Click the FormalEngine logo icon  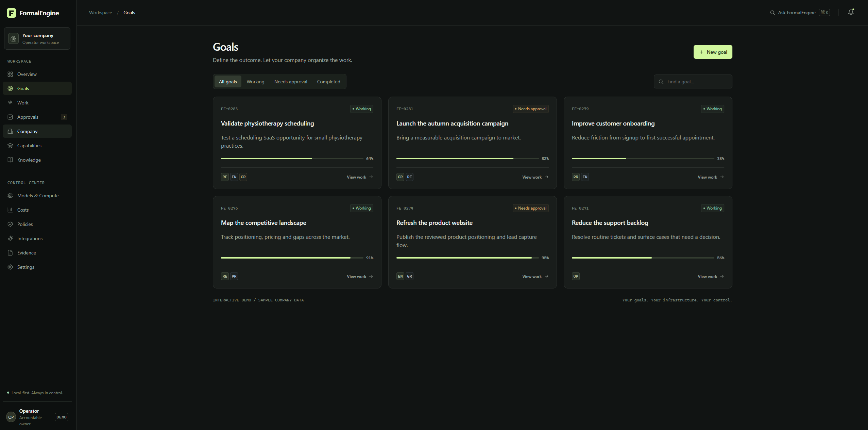[11, 13]
